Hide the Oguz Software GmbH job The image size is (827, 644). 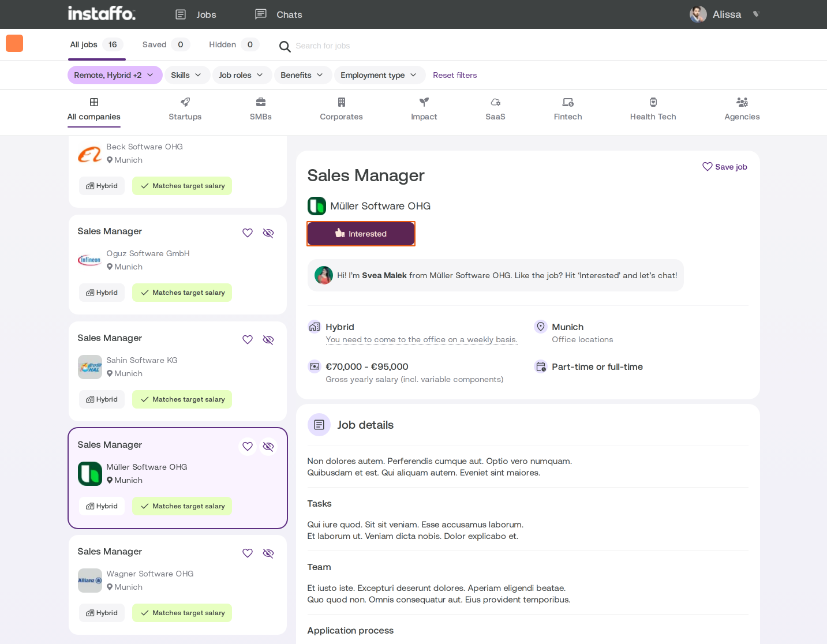coord(268,233)
